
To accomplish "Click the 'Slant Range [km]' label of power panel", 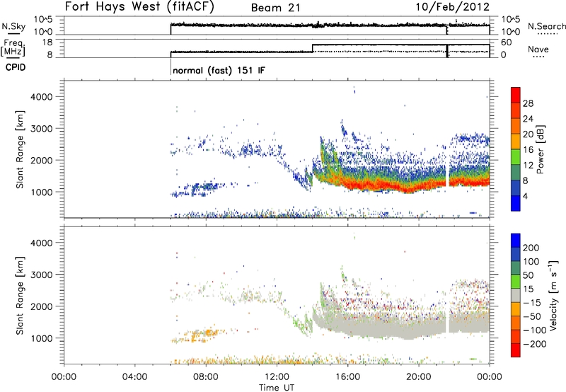I will pyautogui.click(x=20, y=149).
